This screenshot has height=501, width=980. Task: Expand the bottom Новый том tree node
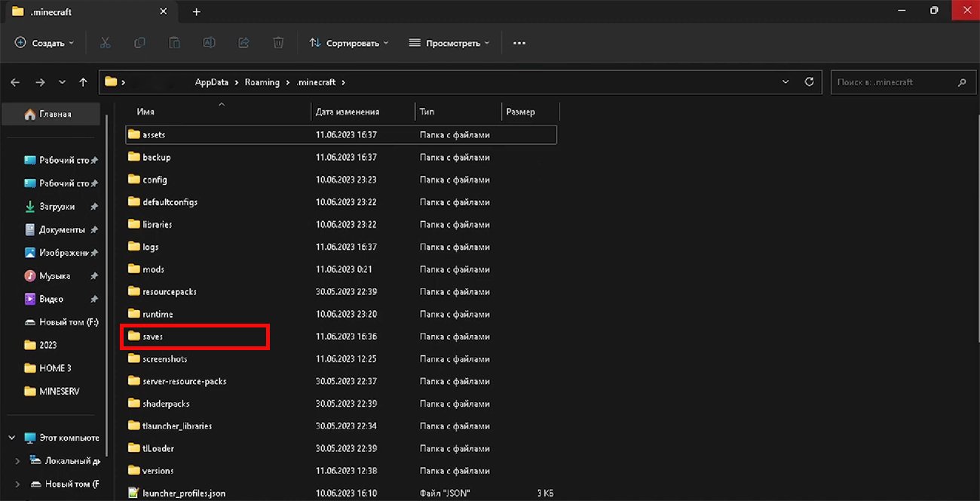pyautogui.click(x=18, y=484)
